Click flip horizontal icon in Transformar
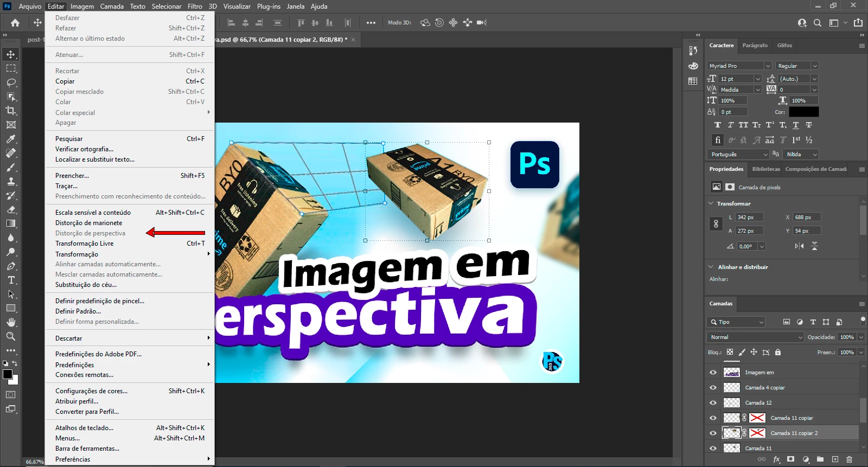This screenshot has width=868, height=467. (799, 246)
